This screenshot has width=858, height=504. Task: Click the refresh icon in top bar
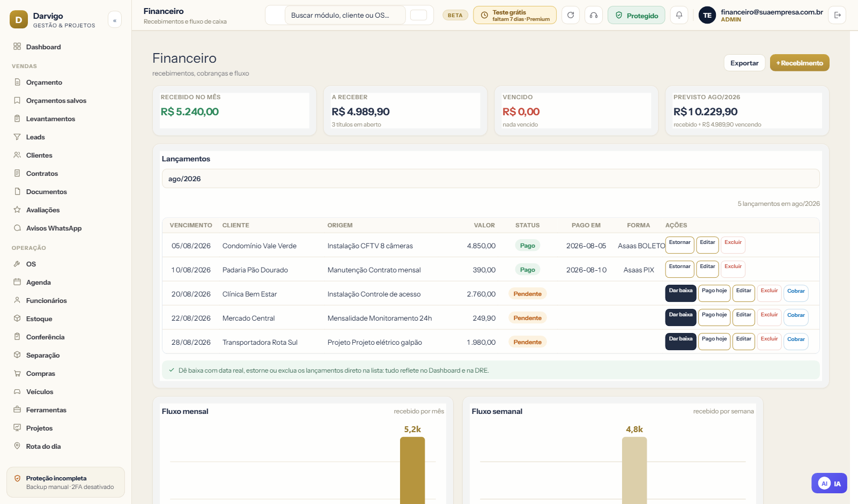pos(571,15)
